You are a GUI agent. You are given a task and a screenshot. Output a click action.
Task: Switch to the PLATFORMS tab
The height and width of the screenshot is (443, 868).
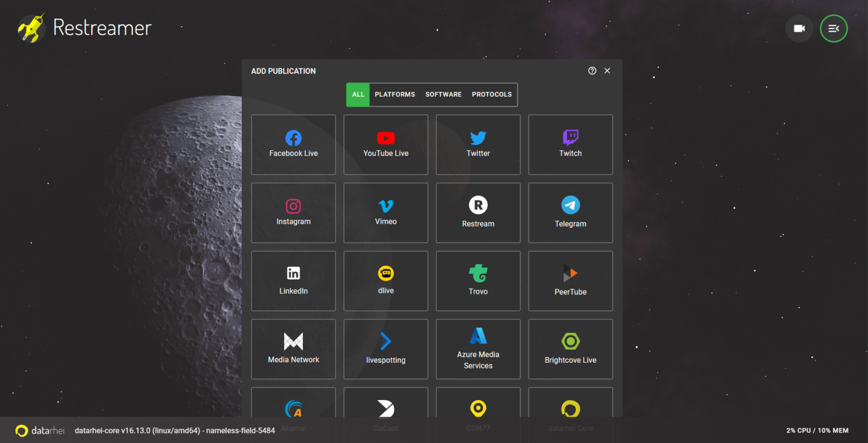coord(394,94)
